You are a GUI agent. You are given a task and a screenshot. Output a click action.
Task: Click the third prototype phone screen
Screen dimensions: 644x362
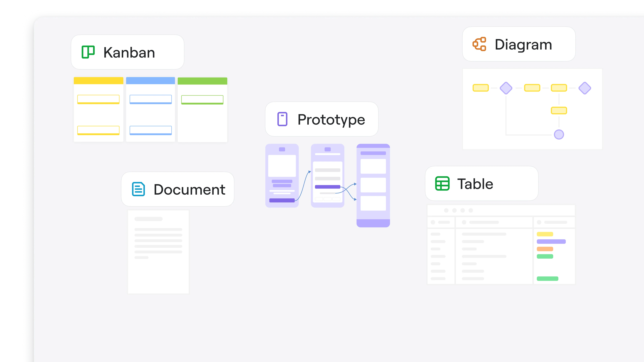coord(373,185)
